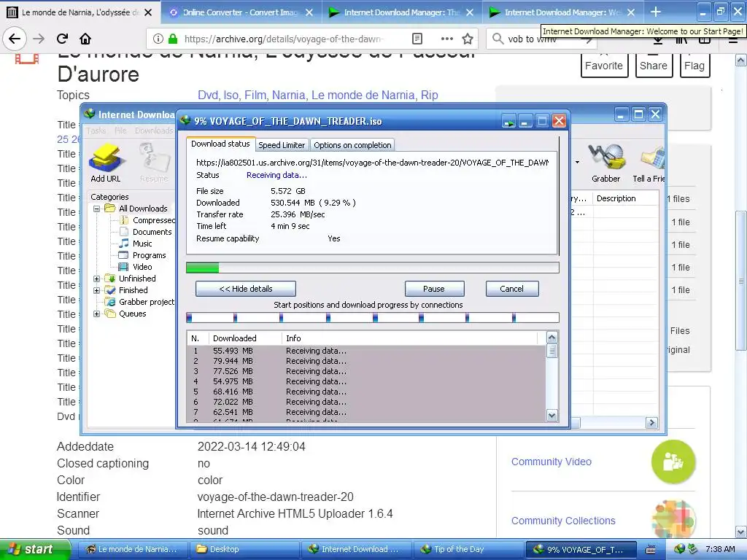
Task: Pause the current download
Action: 434,289
